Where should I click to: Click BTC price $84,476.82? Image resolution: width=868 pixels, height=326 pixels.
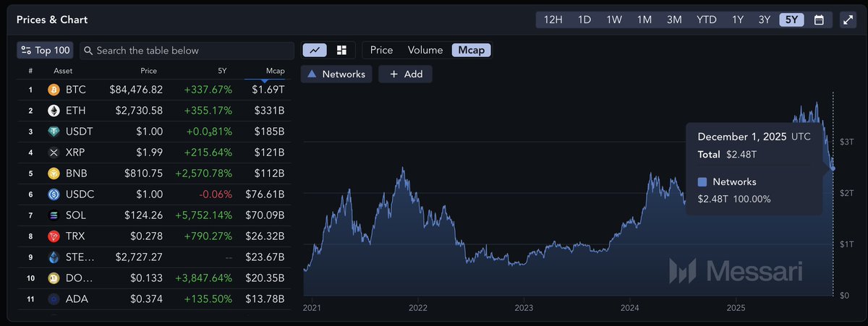click(136, 90)
